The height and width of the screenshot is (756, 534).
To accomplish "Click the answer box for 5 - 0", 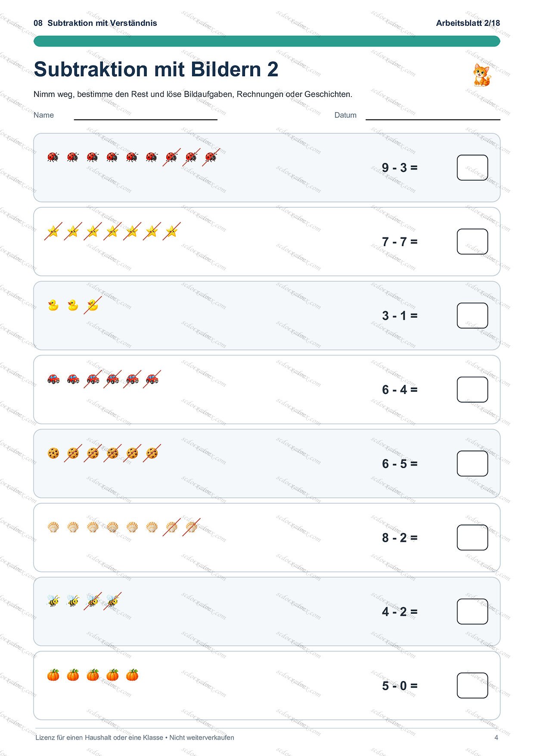I will [x=472, y=686].
